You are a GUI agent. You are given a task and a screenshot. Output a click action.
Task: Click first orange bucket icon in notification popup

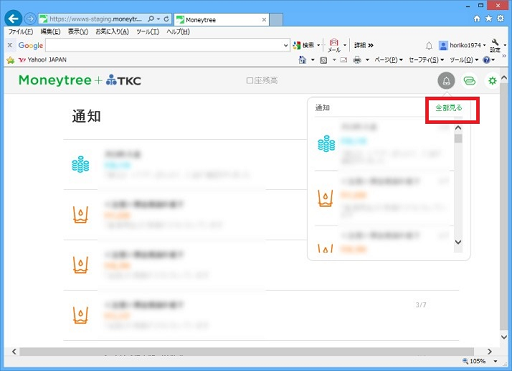point(326,198)
